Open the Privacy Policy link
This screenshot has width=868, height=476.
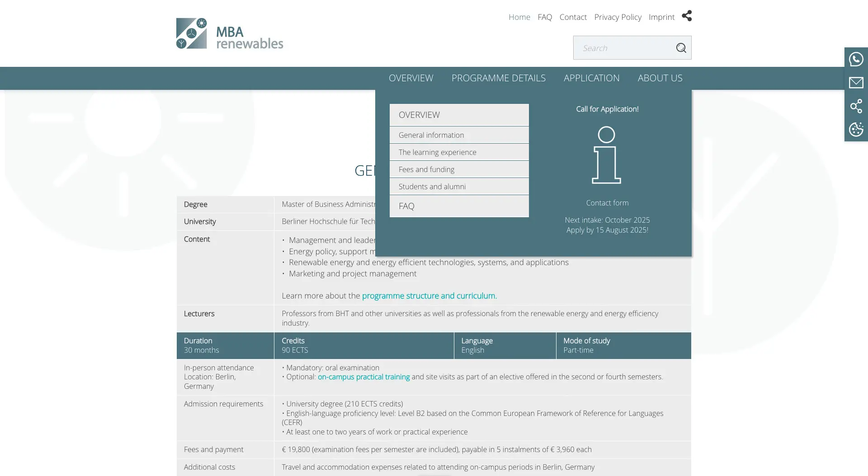click(618, 17)
